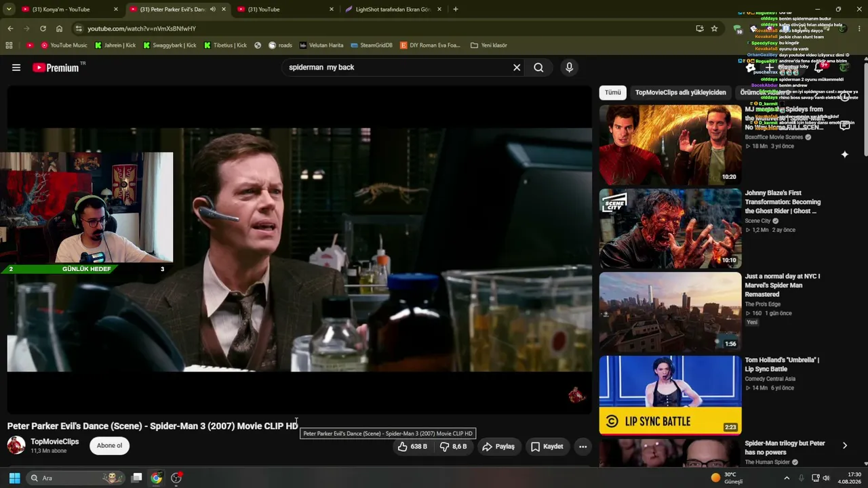Open the Velutan Harita bookmark
The height and width of the screenshot is (488, 868).
point(321,45)
